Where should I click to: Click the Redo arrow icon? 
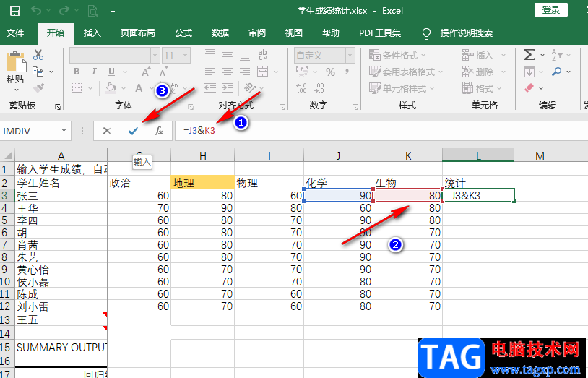coord(64,11)
